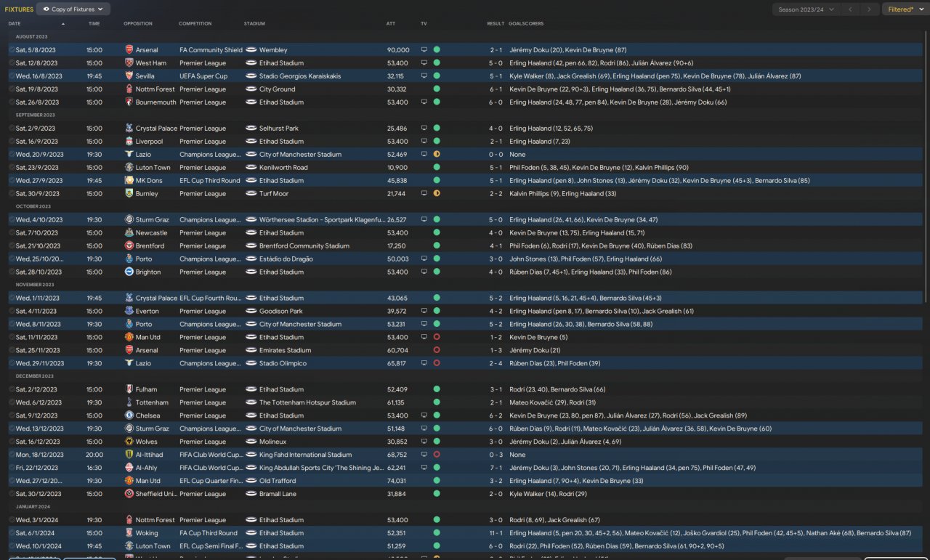Select the FA Community Shield competition link

tap(211, 50)
